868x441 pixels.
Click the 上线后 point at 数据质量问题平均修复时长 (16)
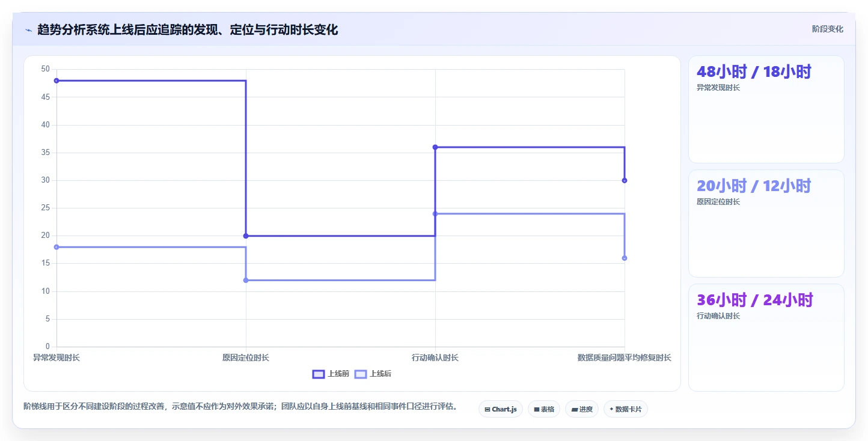[x=625, y=258]
